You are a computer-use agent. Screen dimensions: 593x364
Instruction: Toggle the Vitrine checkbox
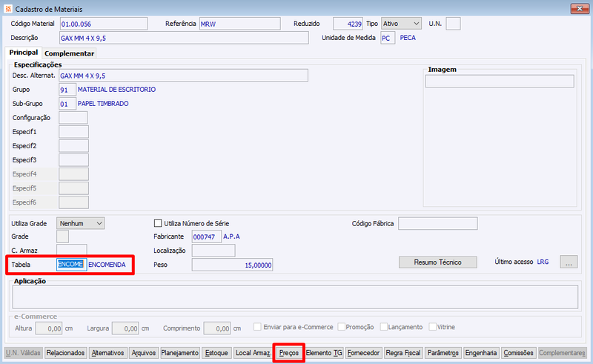point(432,326)
